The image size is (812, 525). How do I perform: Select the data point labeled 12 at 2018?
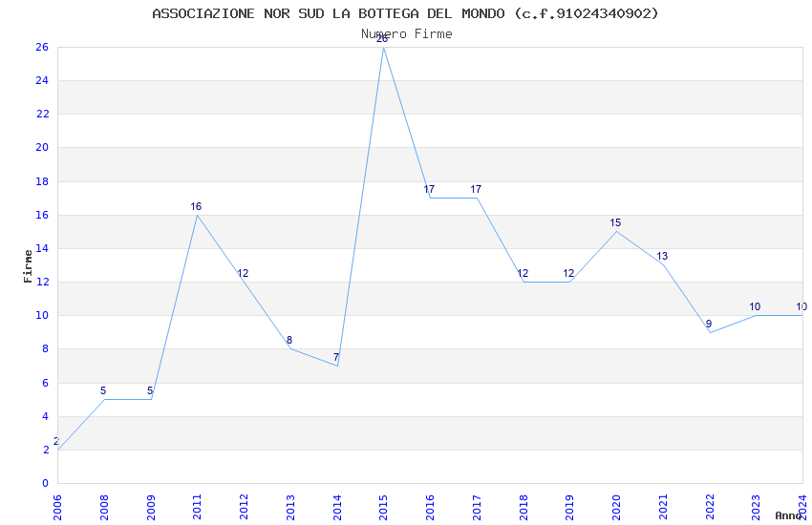pyautogui.click(x=524, y=282)
